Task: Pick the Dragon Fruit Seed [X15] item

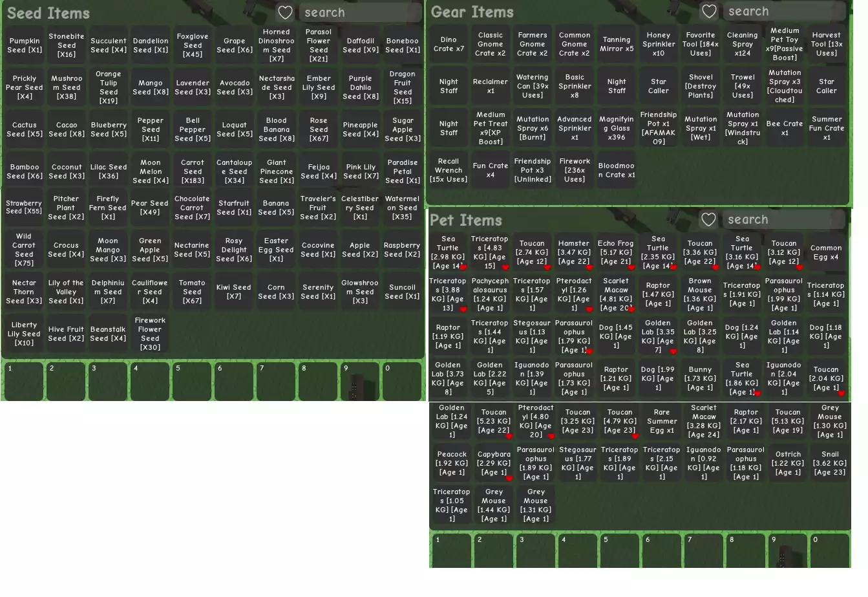Action: (x=402, y=87)
